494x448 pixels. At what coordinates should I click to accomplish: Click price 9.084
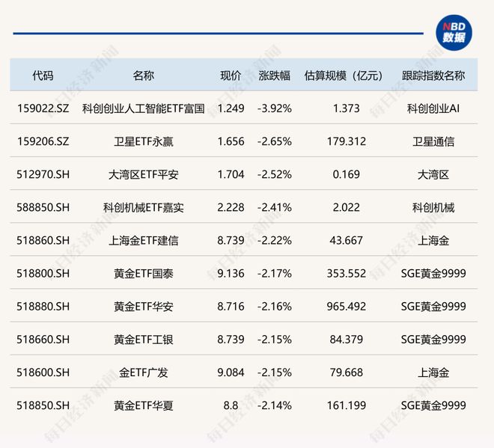[231, 372]
